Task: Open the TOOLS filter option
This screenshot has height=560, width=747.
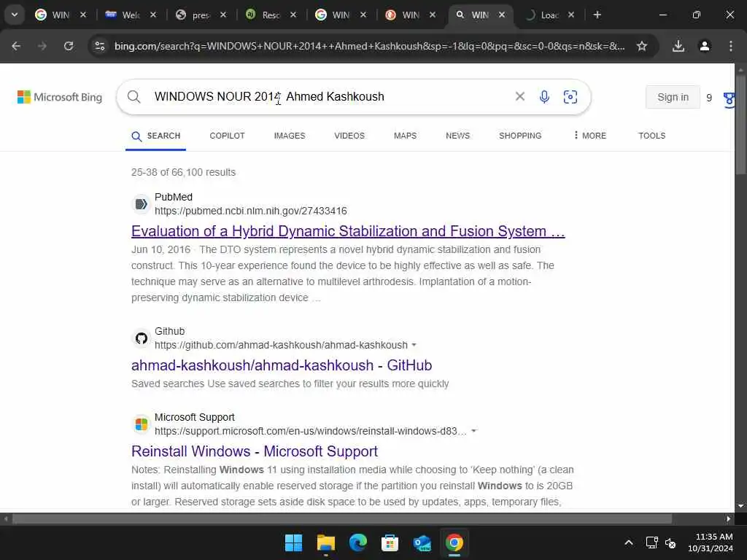Action: coord(651,136)
